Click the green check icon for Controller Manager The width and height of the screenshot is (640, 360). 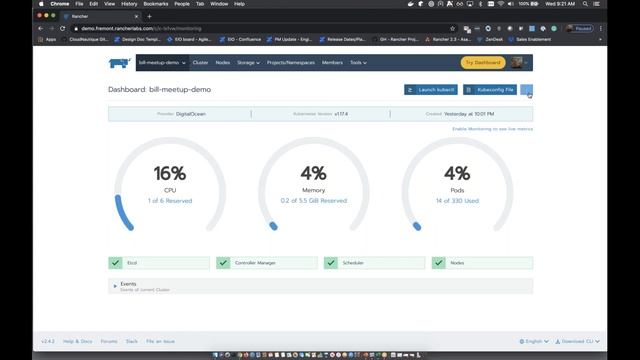click(223, 263)
